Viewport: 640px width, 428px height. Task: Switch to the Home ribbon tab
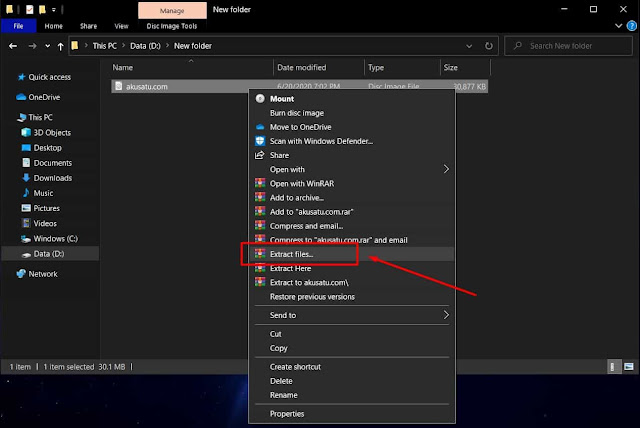click(x=54, y=26)
